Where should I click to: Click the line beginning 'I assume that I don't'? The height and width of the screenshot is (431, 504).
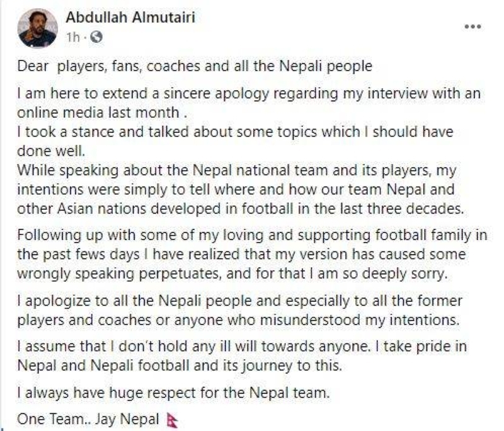[x=242, y=347]
